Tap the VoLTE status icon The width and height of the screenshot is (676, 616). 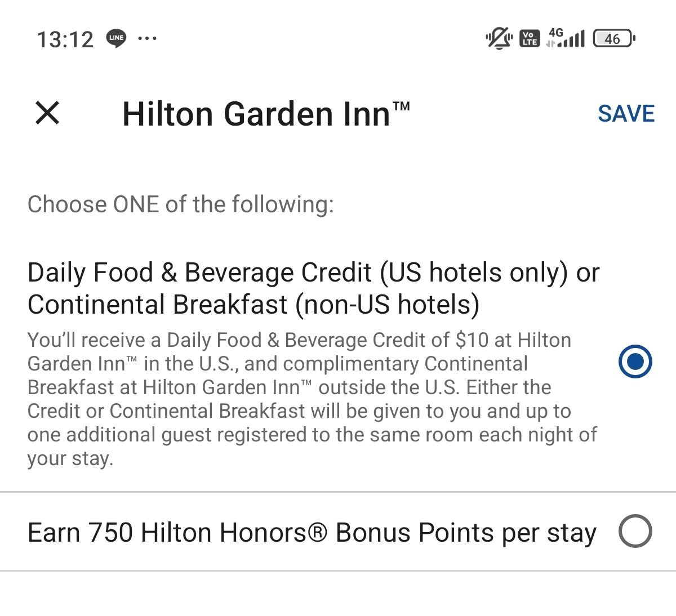[530, 38]
